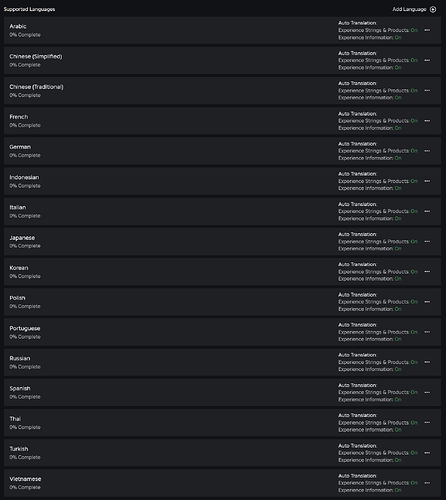Open the three-dot menu for Arabic
This screenshot has width=446, height=500.
(x=427, y=30)
